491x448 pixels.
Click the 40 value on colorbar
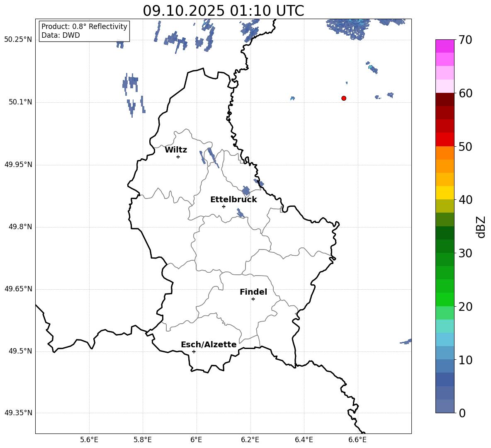click(465, 200)
